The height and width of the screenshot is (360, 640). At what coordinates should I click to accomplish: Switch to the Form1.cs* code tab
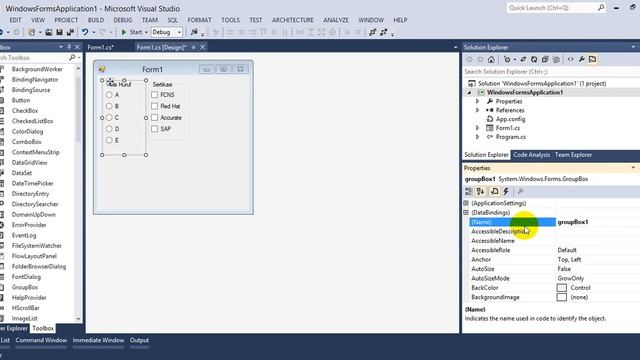tap(100, 47)
